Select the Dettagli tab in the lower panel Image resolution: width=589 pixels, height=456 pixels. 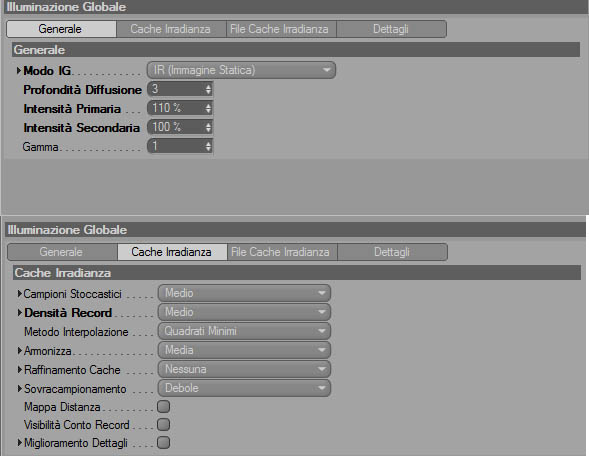point(393,252)
